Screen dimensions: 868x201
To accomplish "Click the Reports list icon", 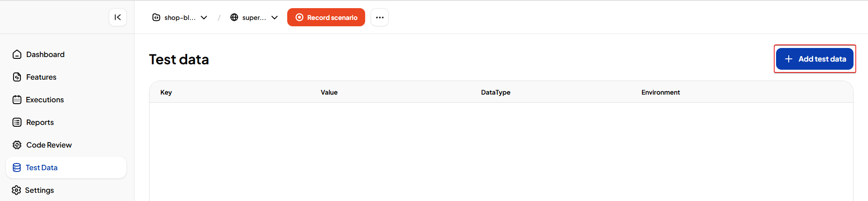I will 17,122.
